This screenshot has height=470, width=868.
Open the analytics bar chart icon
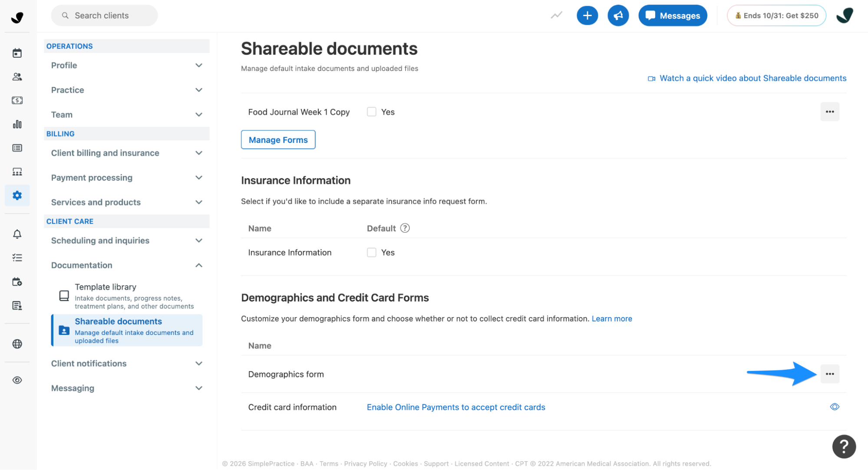[x=17, y=124]
